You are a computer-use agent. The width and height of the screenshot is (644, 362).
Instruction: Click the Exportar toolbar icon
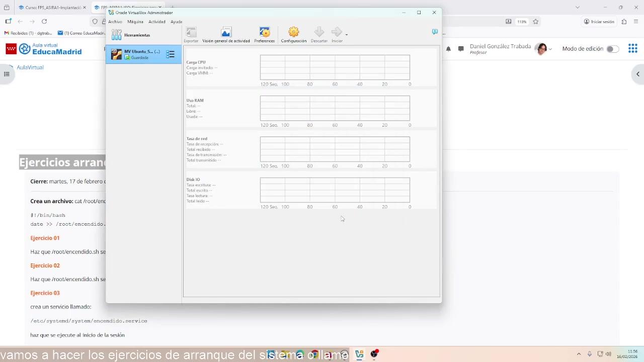tap(191, 33)
